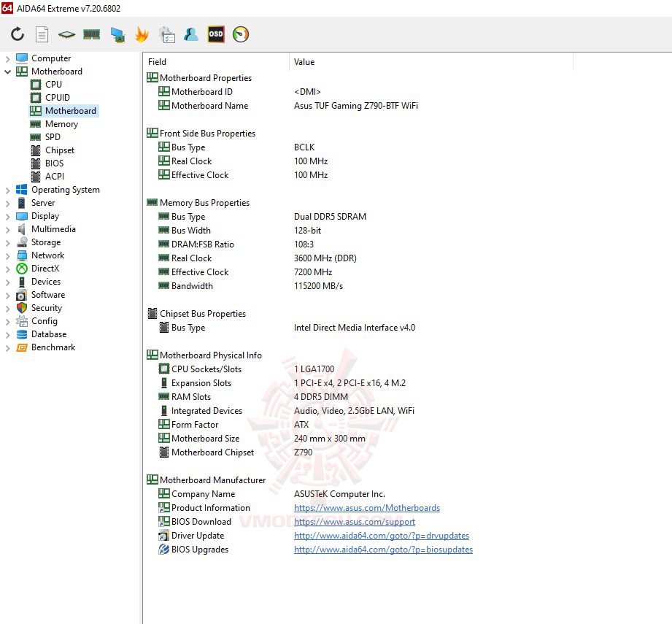The image size is (672, 624).
Task: Open the asus.com/support BIOS download link
Action: 355,522
